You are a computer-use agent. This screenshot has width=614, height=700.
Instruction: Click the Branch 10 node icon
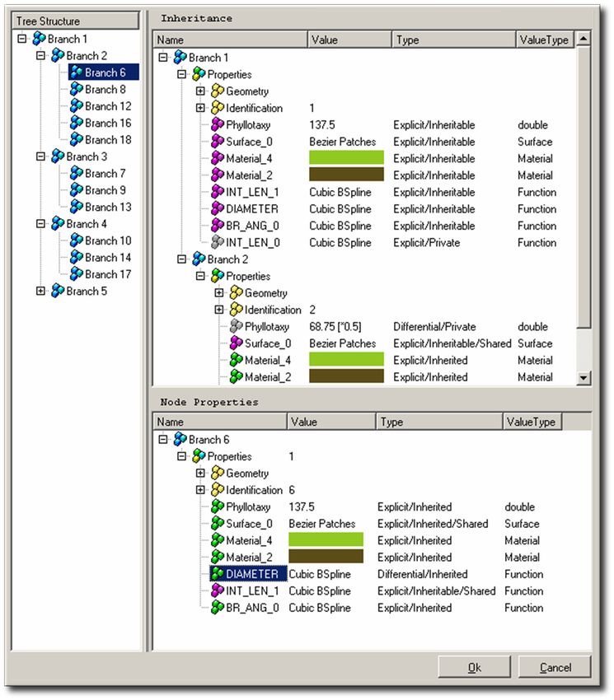point(77,240)
